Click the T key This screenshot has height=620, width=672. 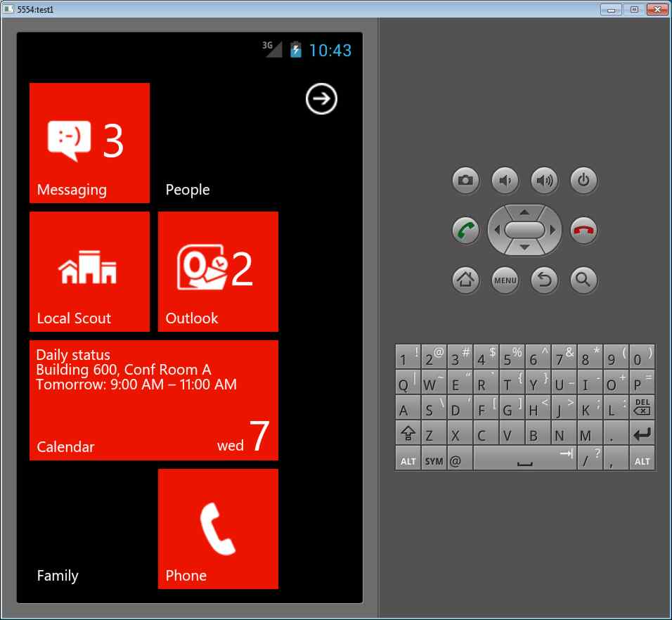pos(512,381)
